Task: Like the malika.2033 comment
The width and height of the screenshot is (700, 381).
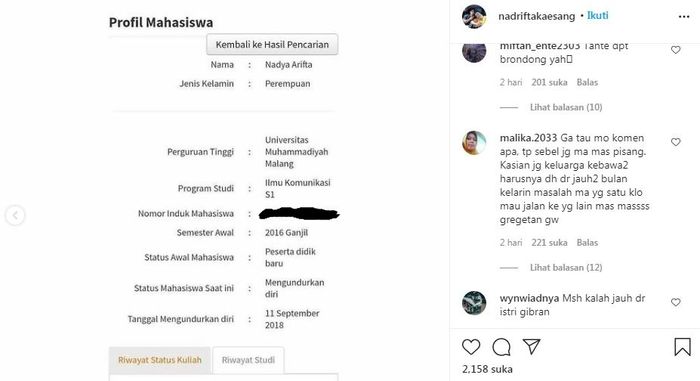Action: (676, 142)
